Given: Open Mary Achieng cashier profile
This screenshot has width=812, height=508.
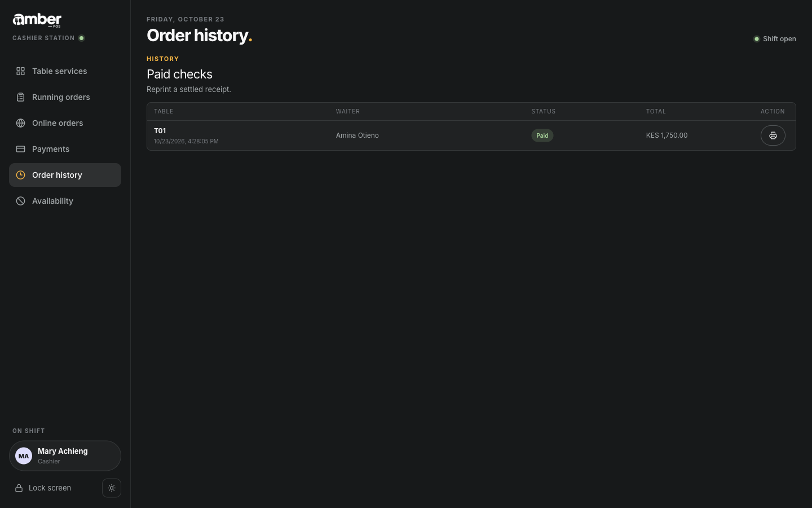Looking at the screenshot, I should (65, 456).
